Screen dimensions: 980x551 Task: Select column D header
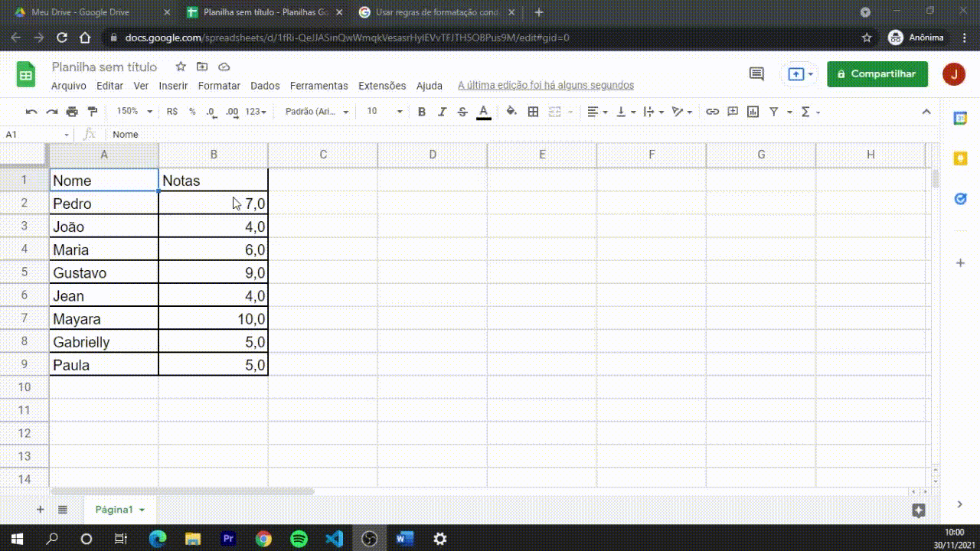(433, 155)
